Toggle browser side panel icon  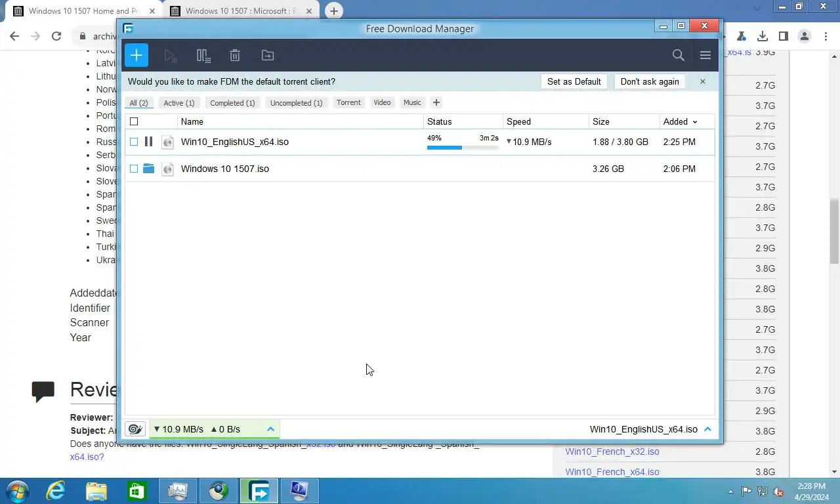pos(784,36)
